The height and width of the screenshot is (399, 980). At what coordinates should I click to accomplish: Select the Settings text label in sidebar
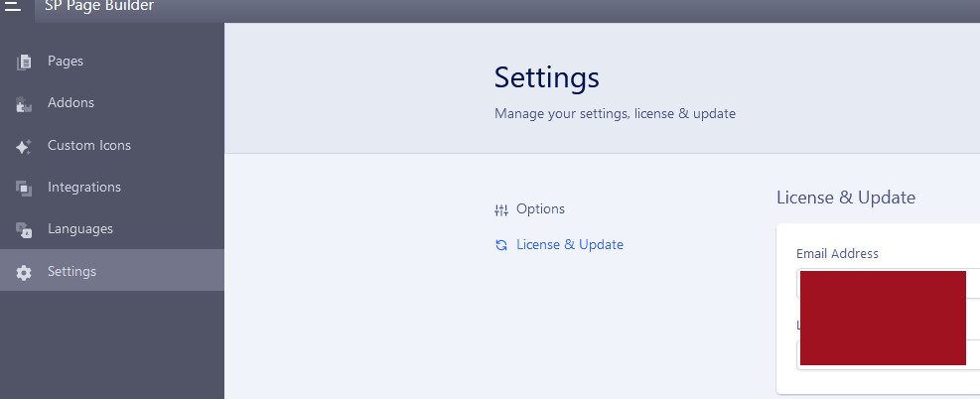click(71, 271)
